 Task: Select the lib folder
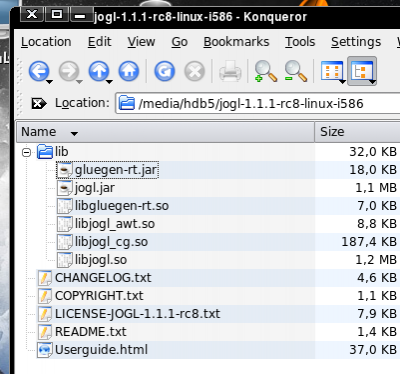[62, 152]
